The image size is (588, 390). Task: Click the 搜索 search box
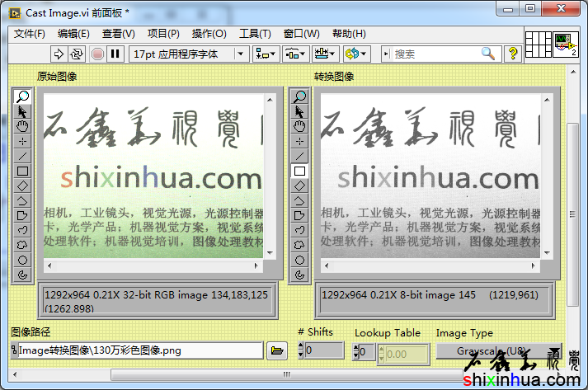coord(435,54)
